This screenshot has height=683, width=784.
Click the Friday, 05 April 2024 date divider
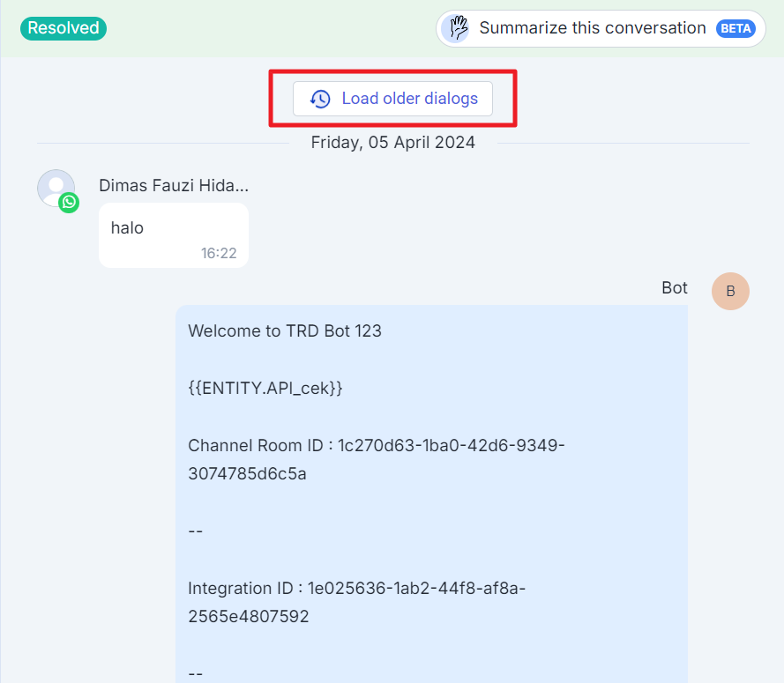coord(392,143)
